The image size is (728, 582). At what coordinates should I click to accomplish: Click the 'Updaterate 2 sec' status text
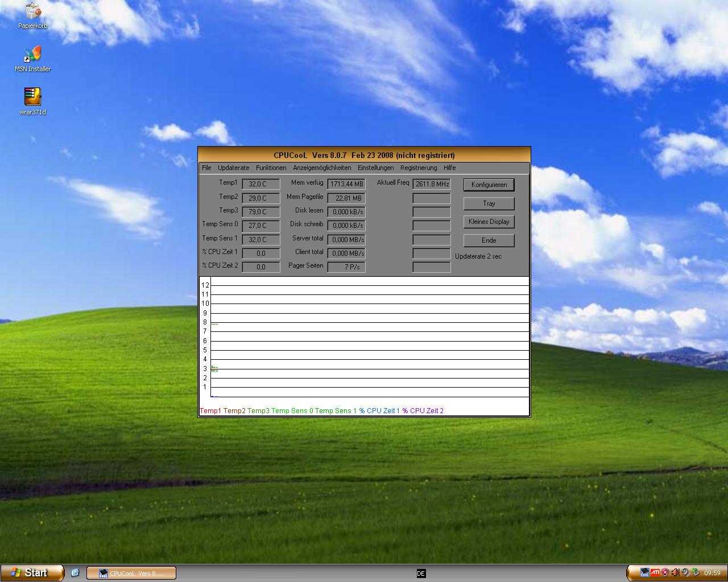[x=478, y=256]
